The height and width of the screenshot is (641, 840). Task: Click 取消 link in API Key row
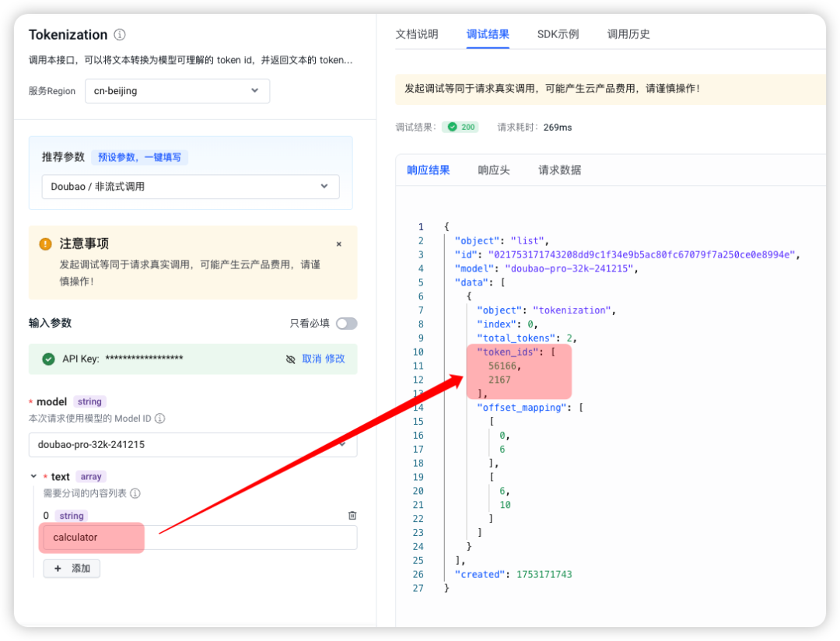pos(311,359)
